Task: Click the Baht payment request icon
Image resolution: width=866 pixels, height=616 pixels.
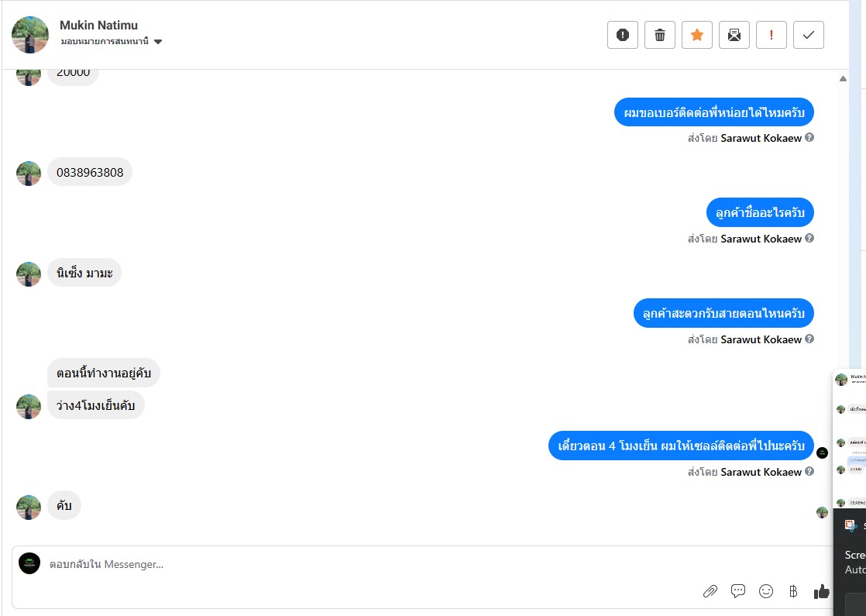Action: click(792, 591)
